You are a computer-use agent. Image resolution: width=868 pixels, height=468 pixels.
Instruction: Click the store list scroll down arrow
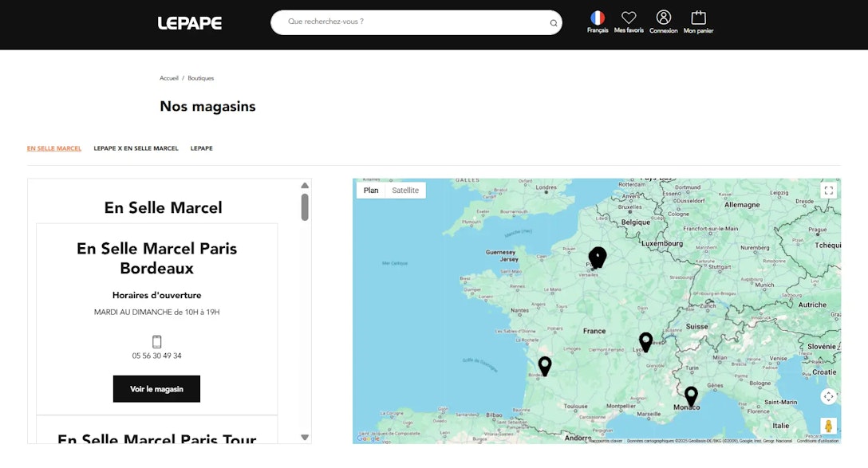click(x=305, y=437)
